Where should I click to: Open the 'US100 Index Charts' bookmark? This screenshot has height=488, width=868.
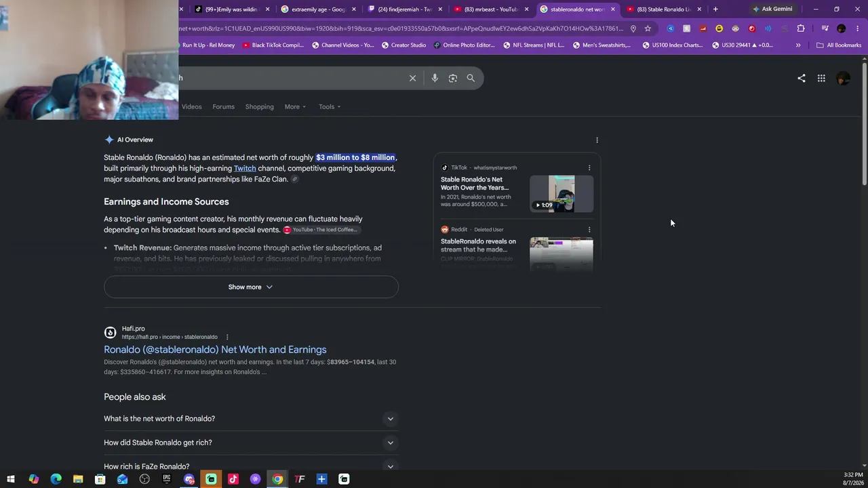point(672,45)
